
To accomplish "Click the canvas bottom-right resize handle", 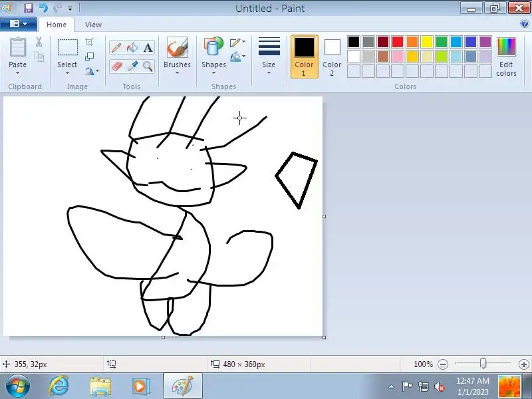I will click(x=324, y=337).
